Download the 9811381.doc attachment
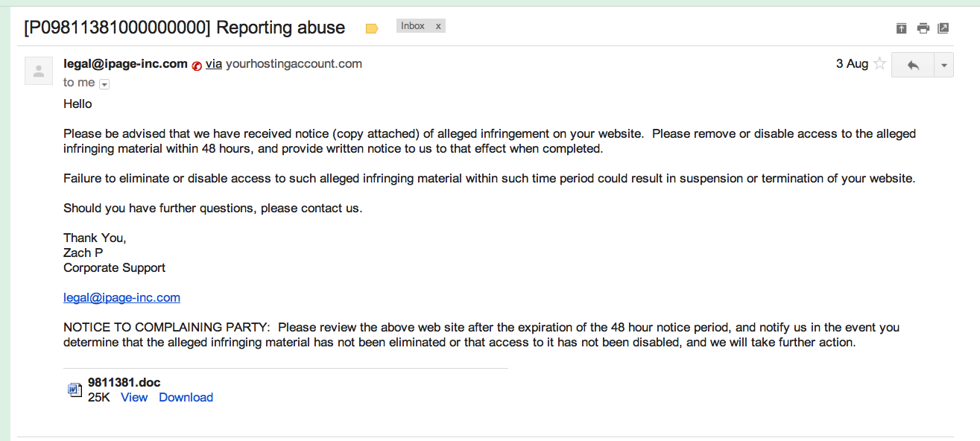This screenshot has width=980, height=441. tap(186, 397)
